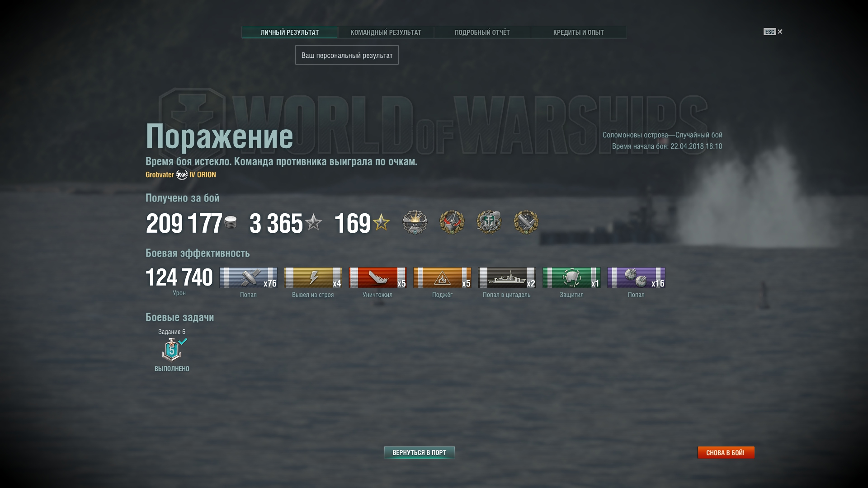Open the 'Подробный отчёт' tab

click(x=482, y=33)
